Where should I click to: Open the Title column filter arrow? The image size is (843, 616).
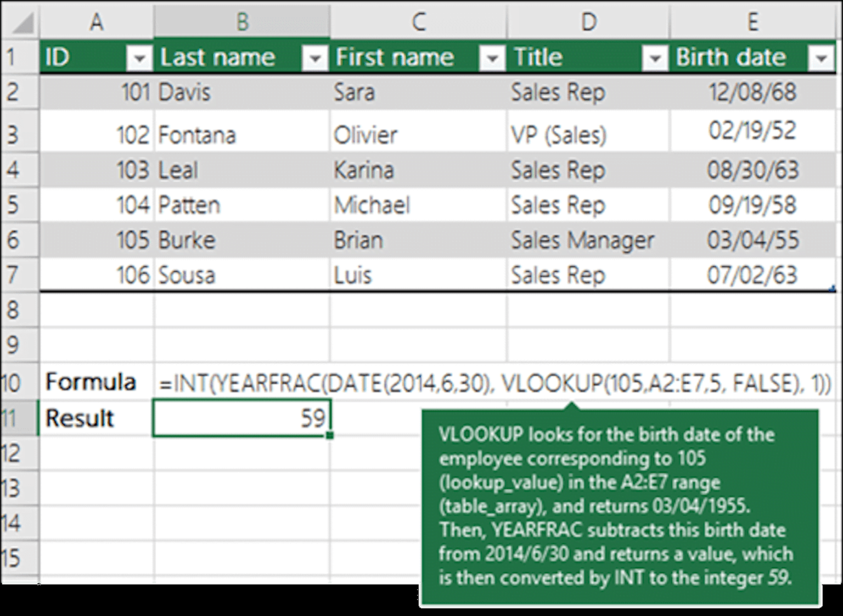pos(654,57)
